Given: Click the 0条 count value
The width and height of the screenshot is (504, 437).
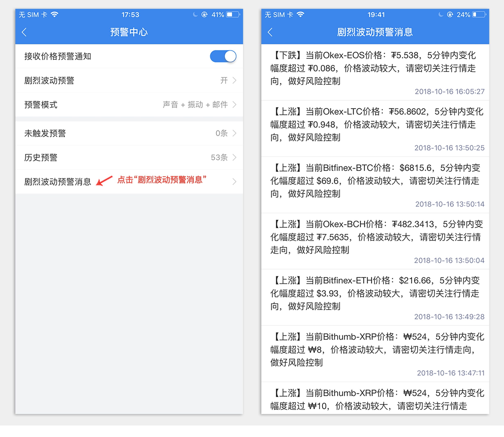Looking at the screenshot, I should tap(222, 133).
